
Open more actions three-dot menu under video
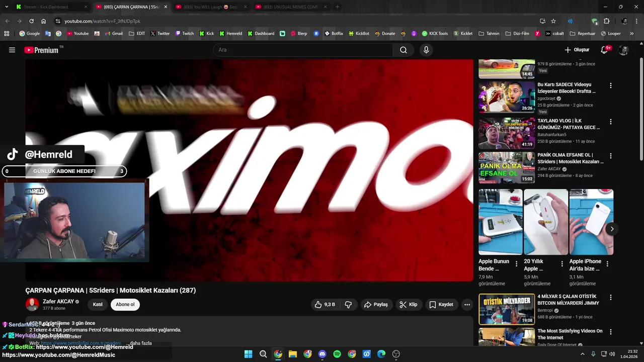pos(467,304)
